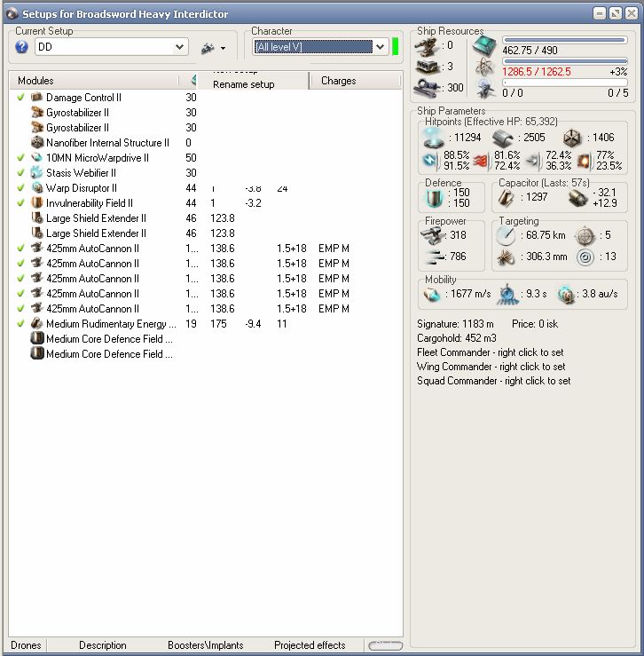Click the capacitor battery icon
The width and height of the screenshot is (644, 656).
505,197
